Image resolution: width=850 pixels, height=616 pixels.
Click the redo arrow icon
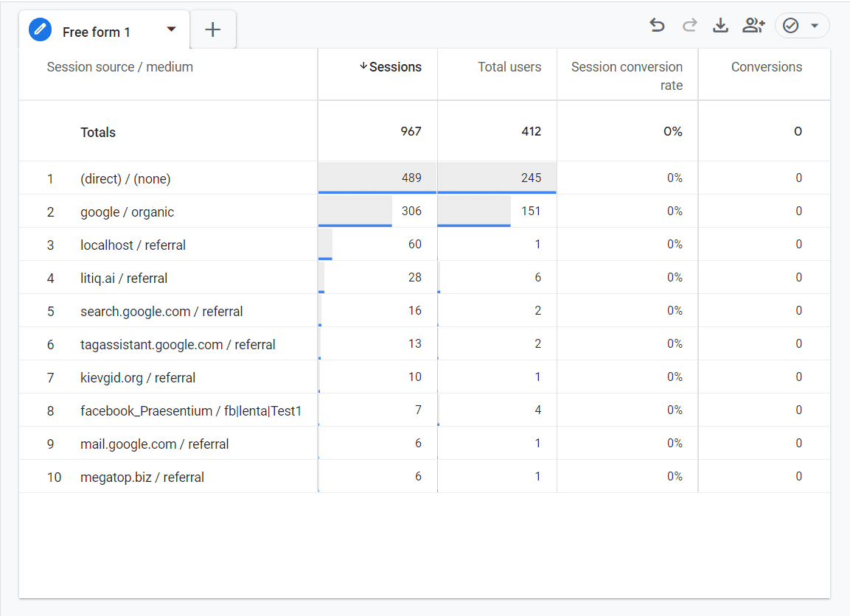(x=689, y=24)
